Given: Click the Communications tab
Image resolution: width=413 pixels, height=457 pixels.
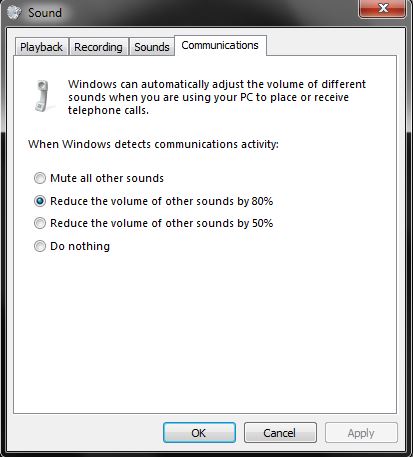Looking at the screenshot, I should tap(220, 45).
